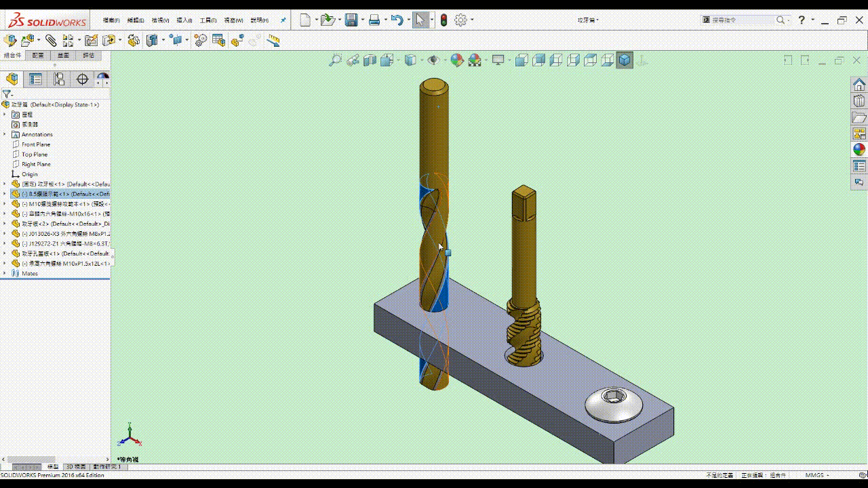This screenshot has width=868, height=488.
Task: Click the Save document icon
Action: point(351,20)
